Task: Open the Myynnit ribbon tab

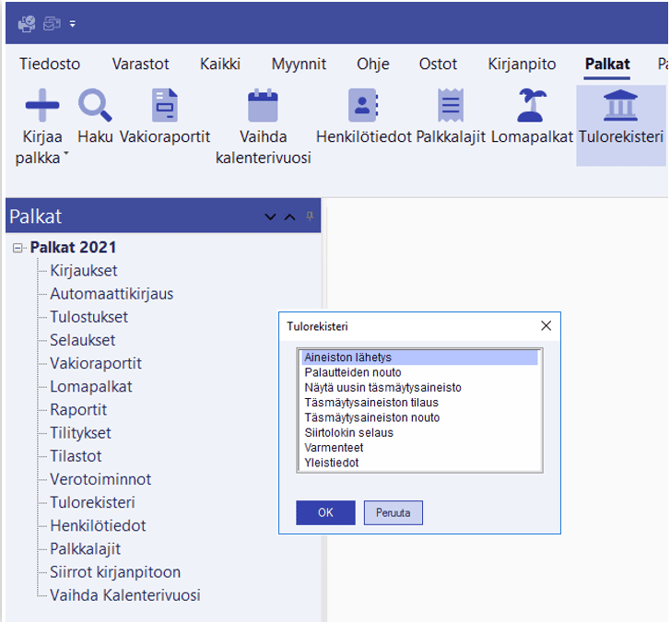Action: coord(298,64)
